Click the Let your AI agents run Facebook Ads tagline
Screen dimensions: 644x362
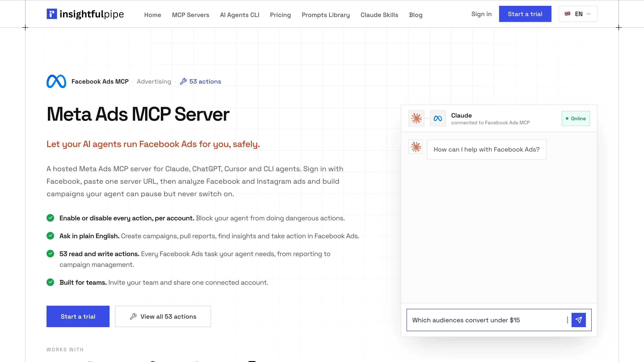tap(153, 144)
